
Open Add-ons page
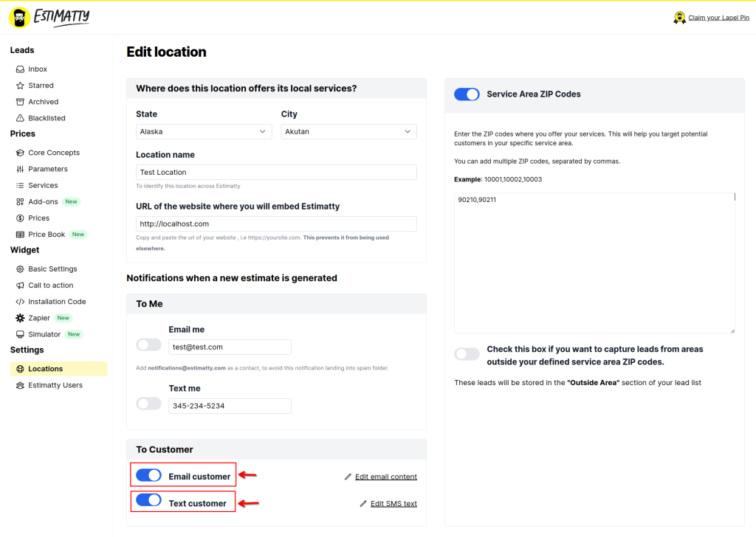pyautogui.click(x=43, y=202)
